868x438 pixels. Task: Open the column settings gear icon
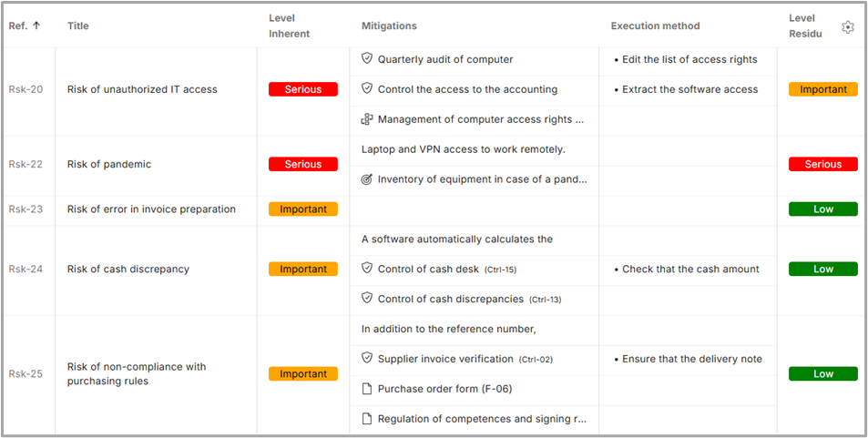click(848, 27)
